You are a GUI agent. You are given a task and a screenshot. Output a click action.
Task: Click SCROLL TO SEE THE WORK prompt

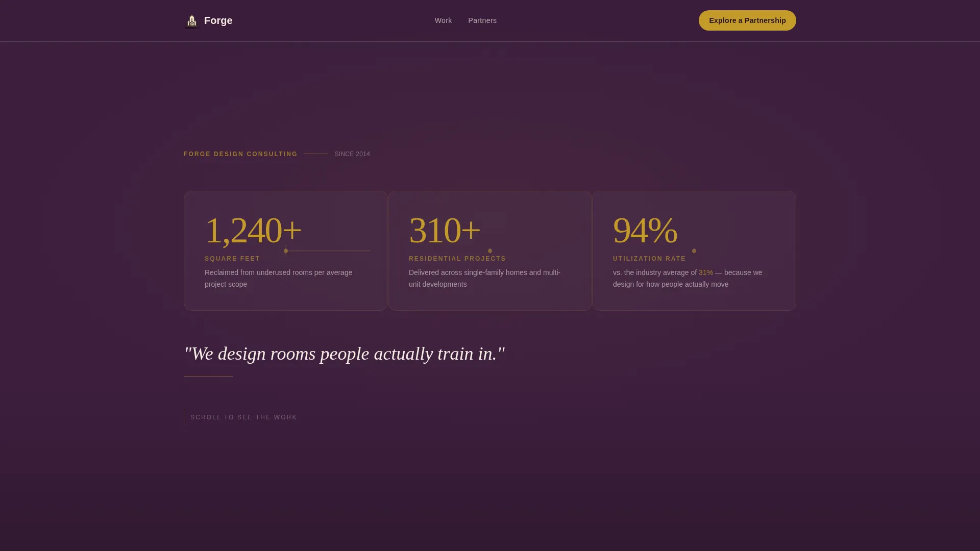tap(243, 417)
